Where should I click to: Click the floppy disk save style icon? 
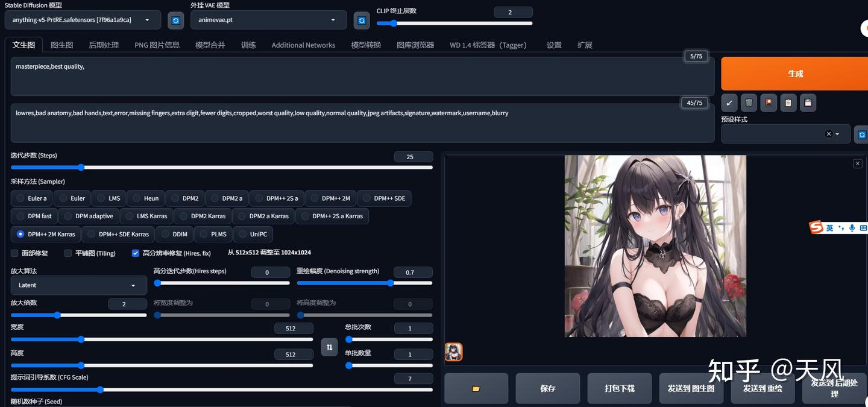(808, 103)
